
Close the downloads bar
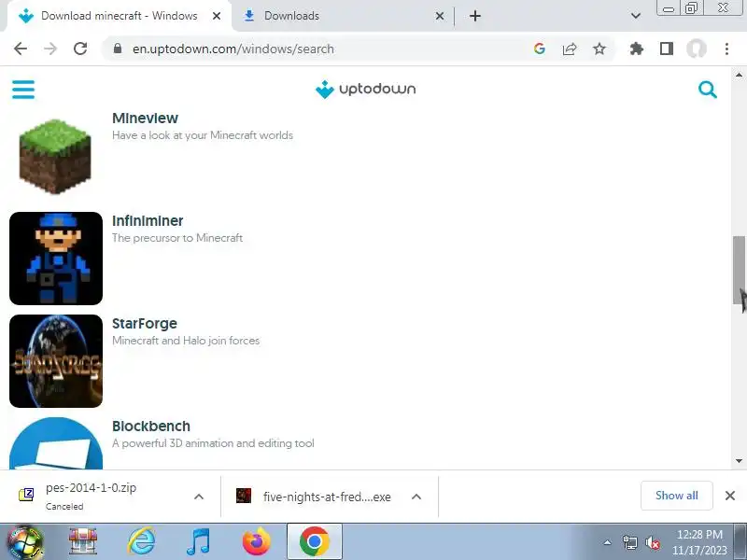coord(730,496)
